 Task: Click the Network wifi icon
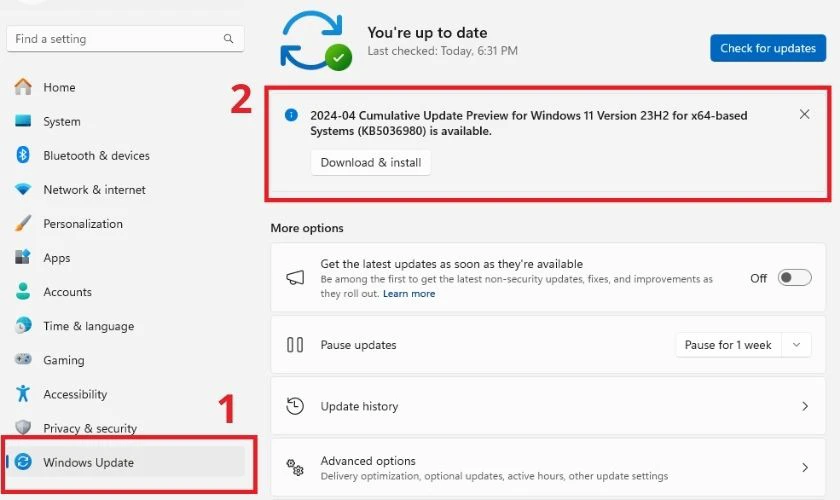pyautogui.click(x=23, y=189)
